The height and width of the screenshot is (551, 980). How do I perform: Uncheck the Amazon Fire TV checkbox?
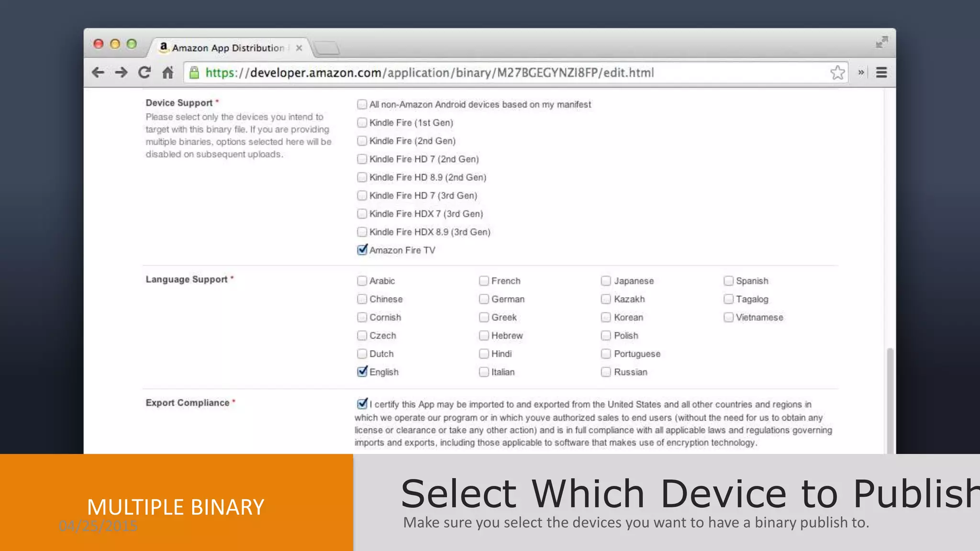[362, 250]
